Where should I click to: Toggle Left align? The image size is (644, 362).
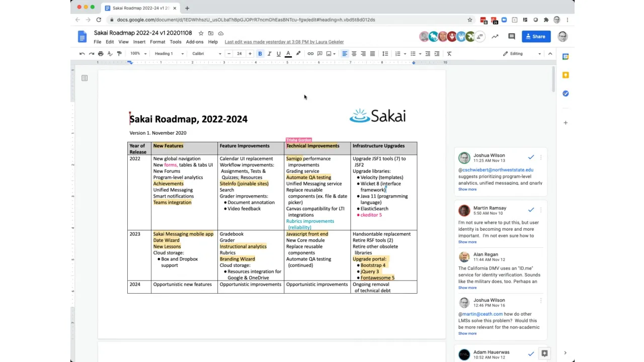coord(345,53)
